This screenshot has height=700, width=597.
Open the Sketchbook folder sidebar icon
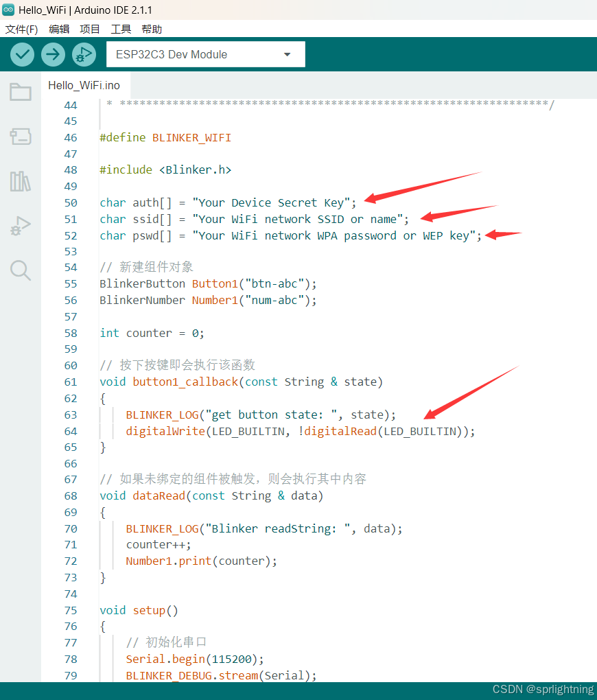click(21, 92)
